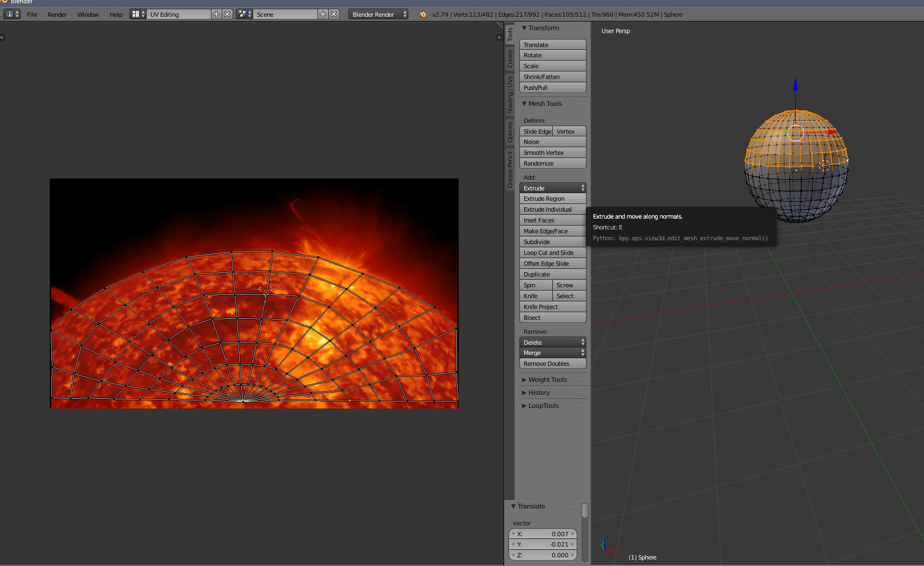Viewport: 924px width, 566px height.
Task: Click the Inset Faces button
Action: coord(553,220)
